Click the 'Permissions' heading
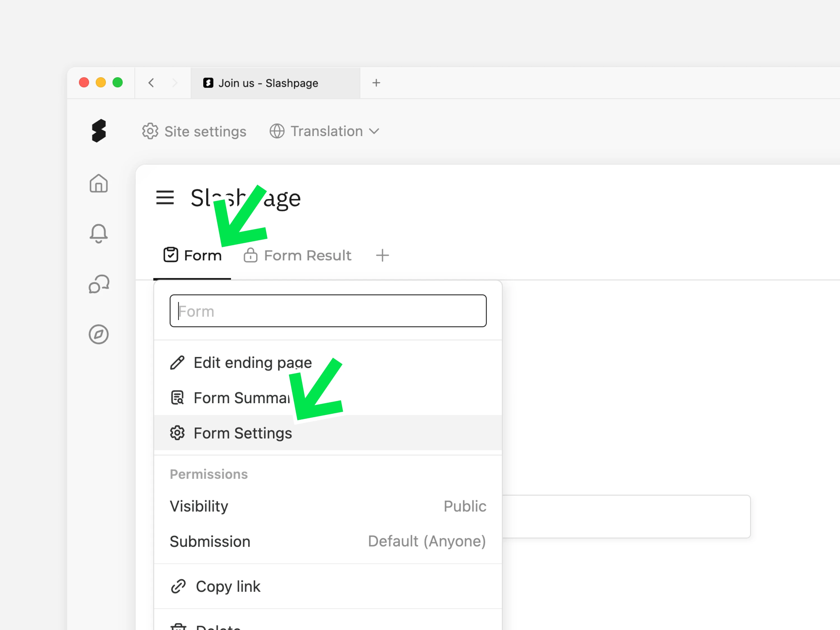840x630 pixels. pos(209,474)
